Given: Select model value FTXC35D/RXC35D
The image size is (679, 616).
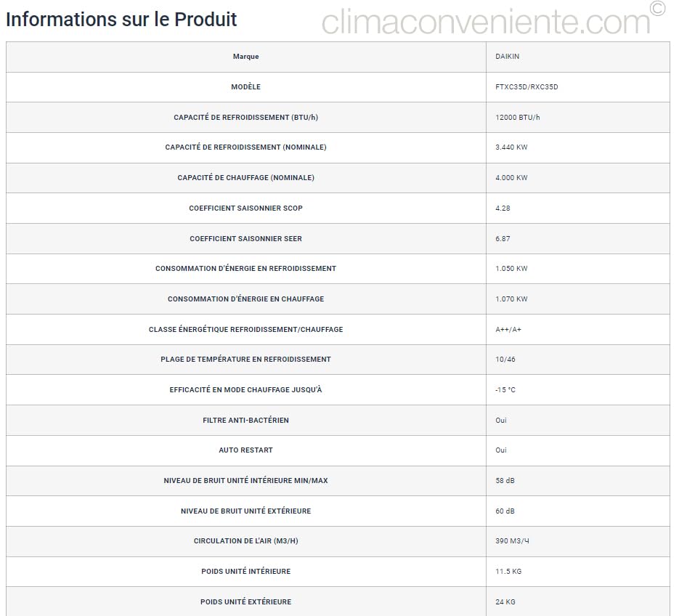Looking at the screenshot, I should click(x=526, y=87).
